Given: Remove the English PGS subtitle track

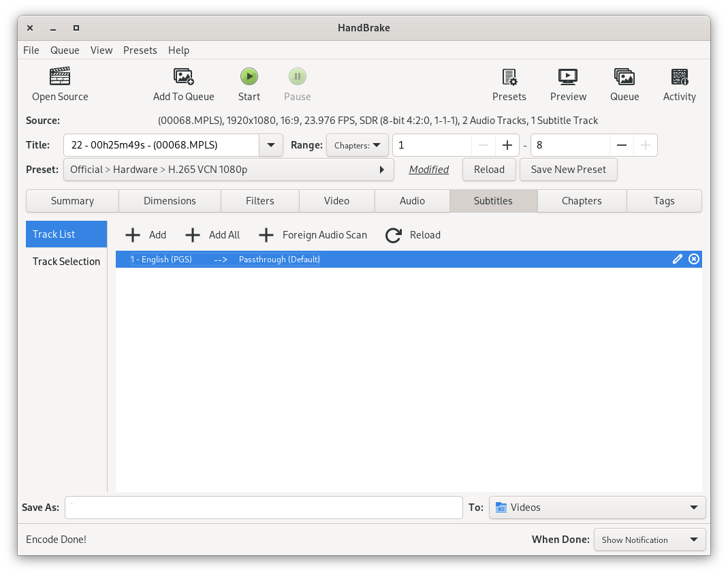Looking at the screenshot, I should click(x=694, y=259).
